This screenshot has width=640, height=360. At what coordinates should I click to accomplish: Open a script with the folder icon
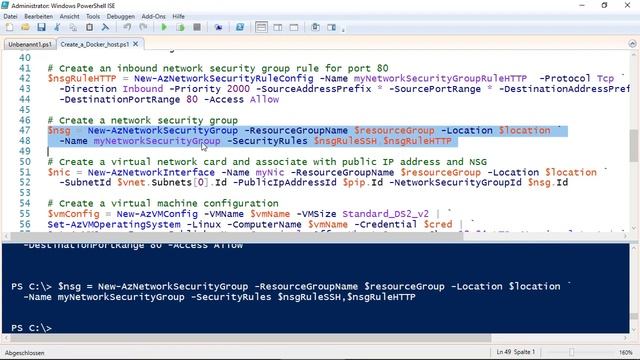25,27
